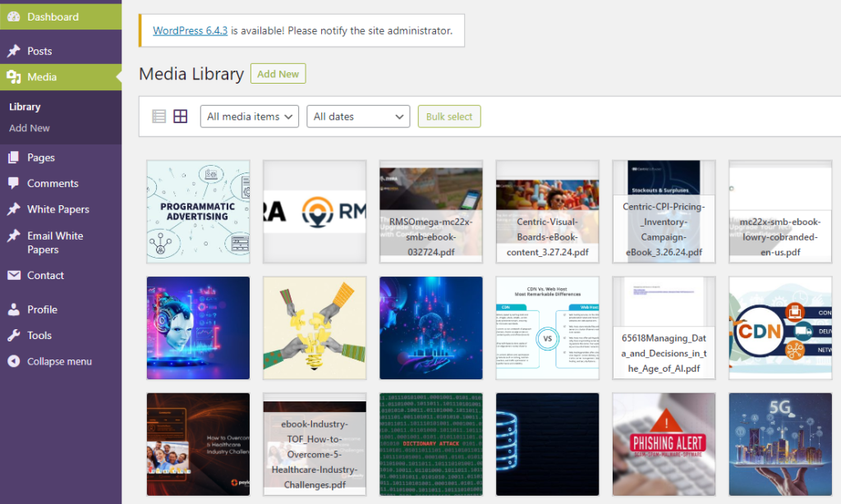The image size is (841, 504).
Task: Click Collapse menu label in the sidebar
Action: coord(59,361)
